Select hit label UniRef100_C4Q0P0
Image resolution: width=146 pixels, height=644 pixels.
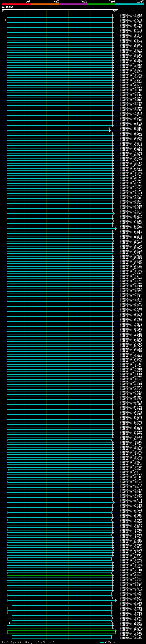(131, 254)
